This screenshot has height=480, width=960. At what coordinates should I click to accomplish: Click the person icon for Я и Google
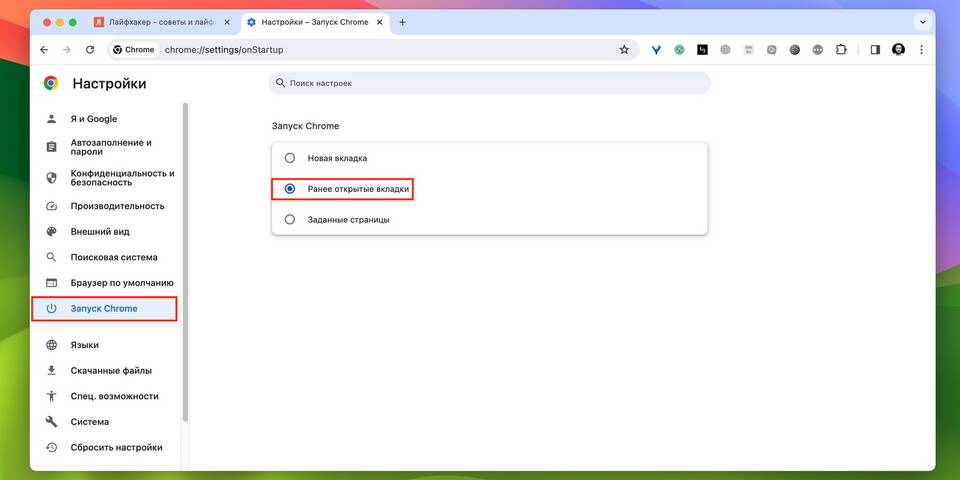pyautogui.click(x=51, y=119)
